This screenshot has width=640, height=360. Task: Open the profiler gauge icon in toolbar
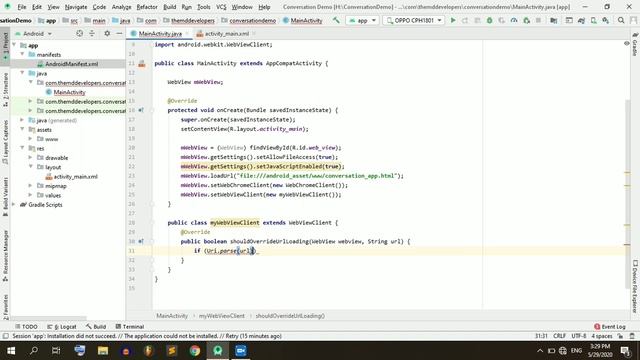tap(514, 20)
